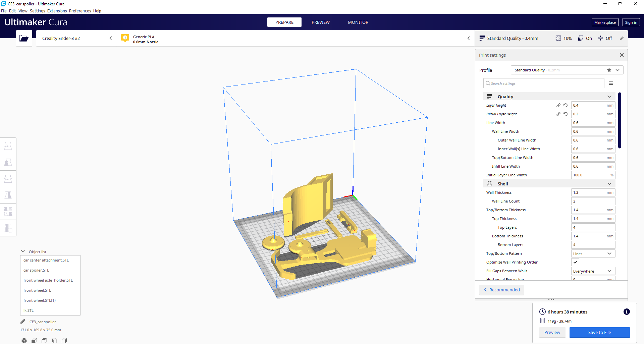Open the View menu
This screenshot has height=344, width=644.
pyautogui.click(x=23, y=11)
